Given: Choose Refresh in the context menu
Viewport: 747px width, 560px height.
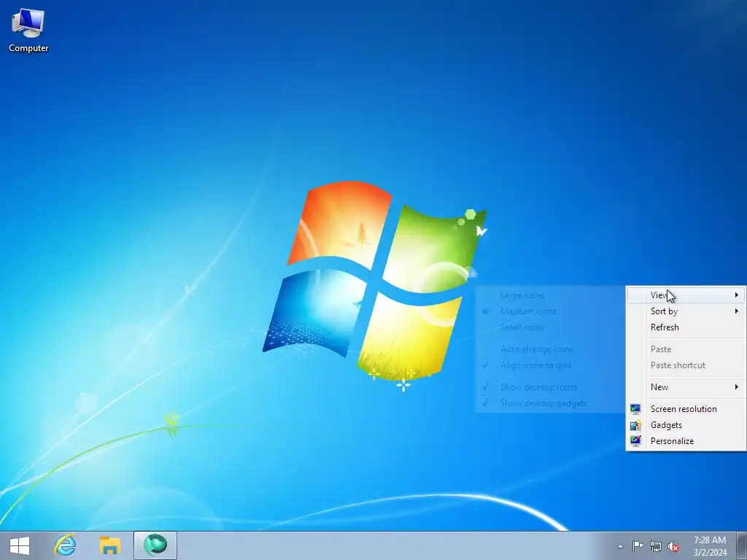Looking at the screenshot, I should tap(686, 327).
